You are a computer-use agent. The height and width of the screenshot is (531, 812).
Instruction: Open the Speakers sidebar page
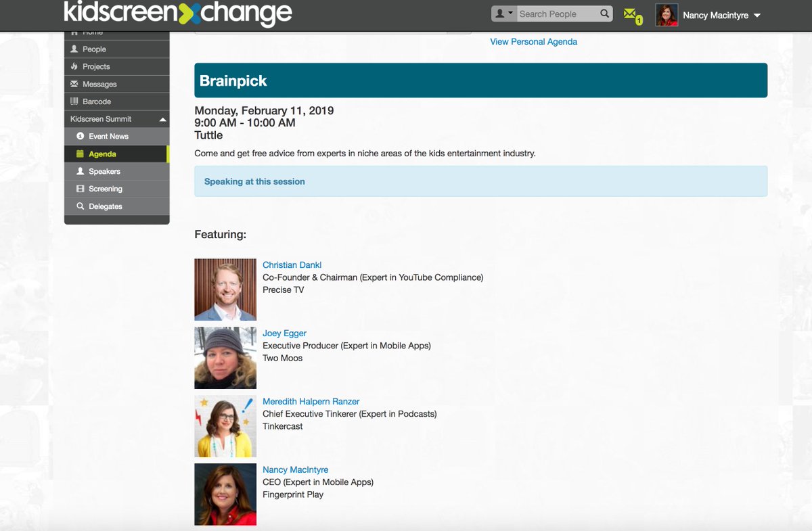coord(116,172)
